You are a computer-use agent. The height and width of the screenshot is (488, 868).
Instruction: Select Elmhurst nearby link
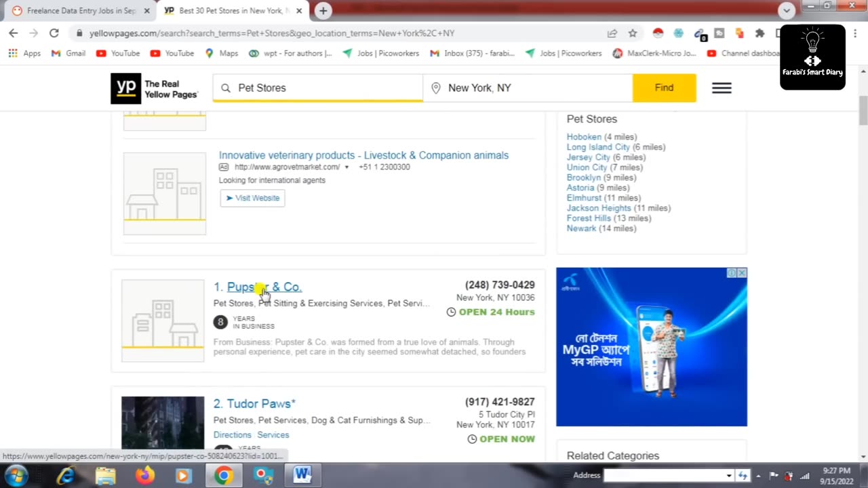coord(584,198)
